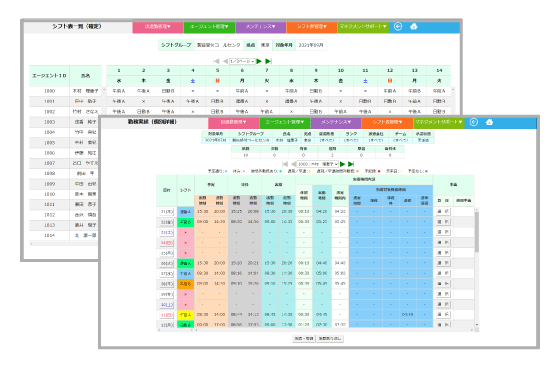Expand the green エージェント管理 menu in 勤務実績 window
The height and width of the screenshot is (380, 560).
285,122
